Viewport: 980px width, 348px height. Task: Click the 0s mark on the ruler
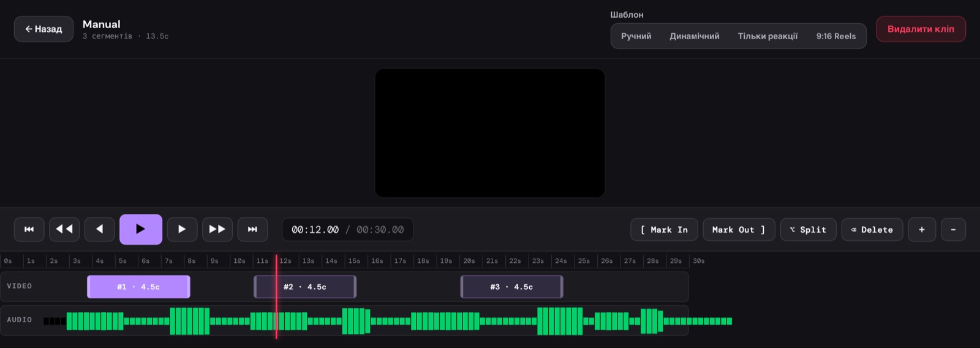(x=8, y=261)
